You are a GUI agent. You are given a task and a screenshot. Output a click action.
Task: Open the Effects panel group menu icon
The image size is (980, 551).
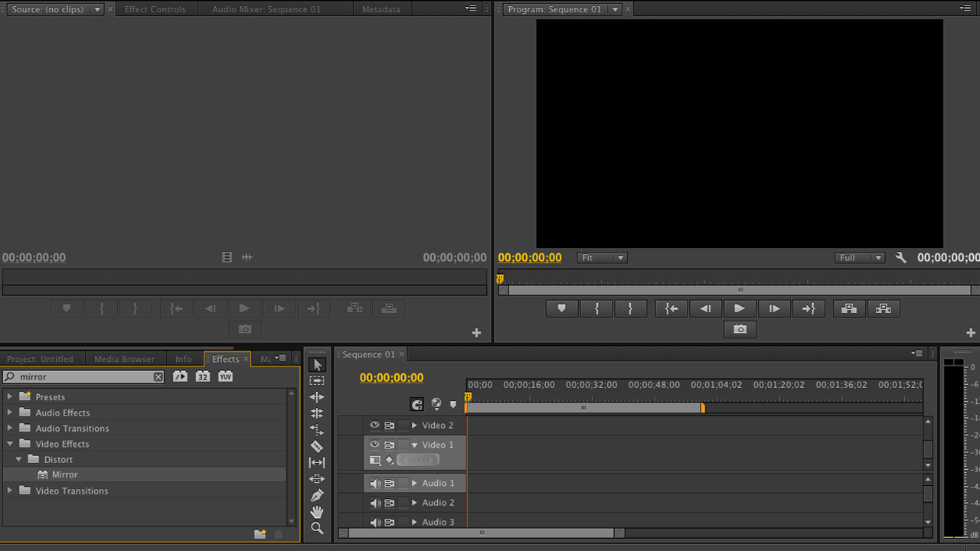(281, 358)
